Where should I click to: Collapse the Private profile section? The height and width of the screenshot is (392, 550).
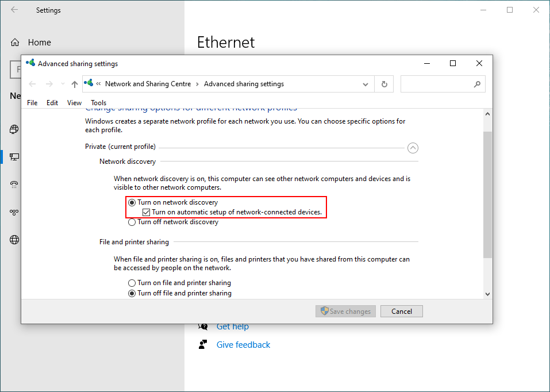[413, 148]
